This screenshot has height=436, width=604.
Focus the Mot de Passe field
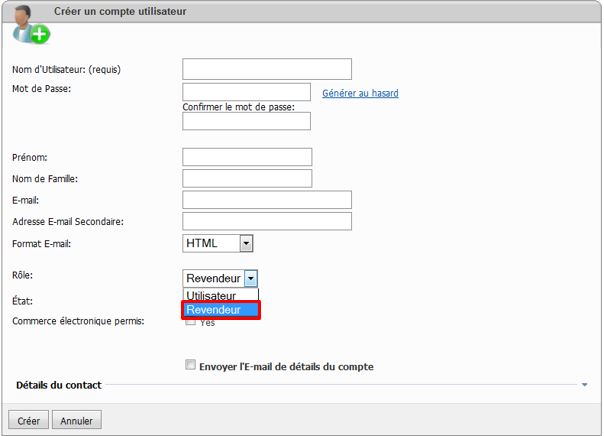tap(246, 92)
